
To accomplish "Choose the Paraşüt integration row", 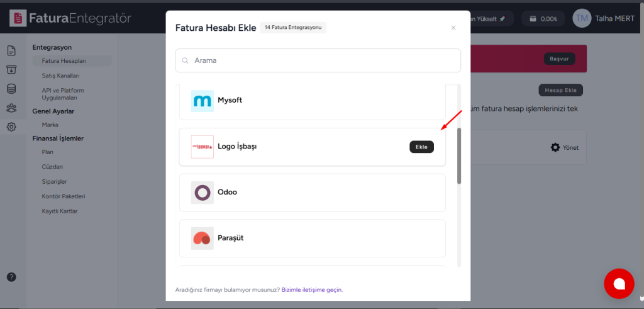I will pyautogui.click(x=312, y=239).
